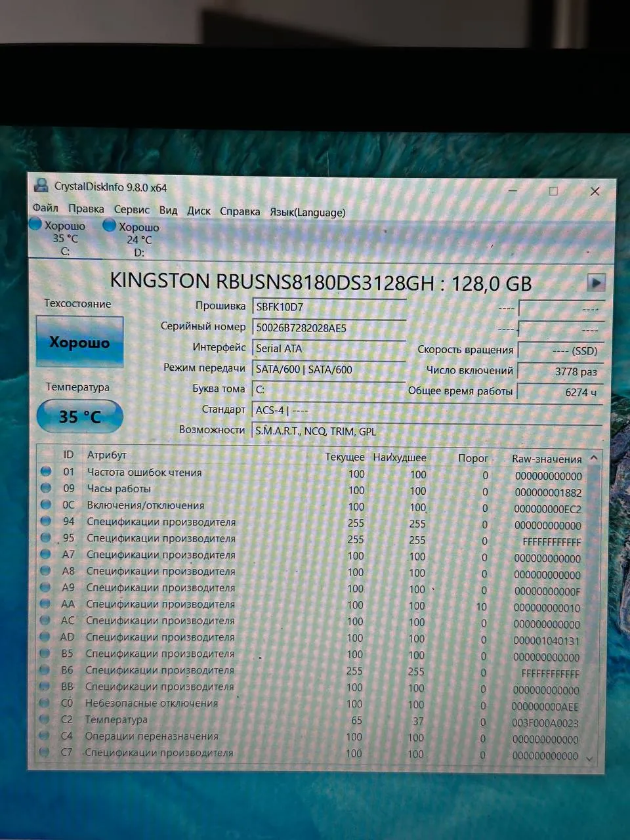Screen dimensions: 630x840
Task: Click status dot of attribute A9
Action: click(x=45, y=587)
